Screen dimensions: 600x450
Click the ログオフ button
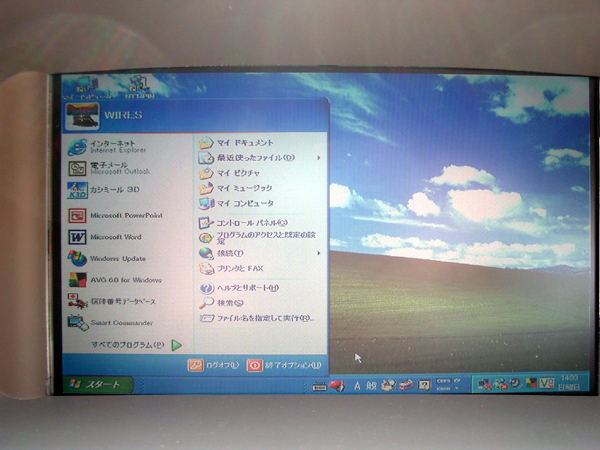tap(213, 365)
